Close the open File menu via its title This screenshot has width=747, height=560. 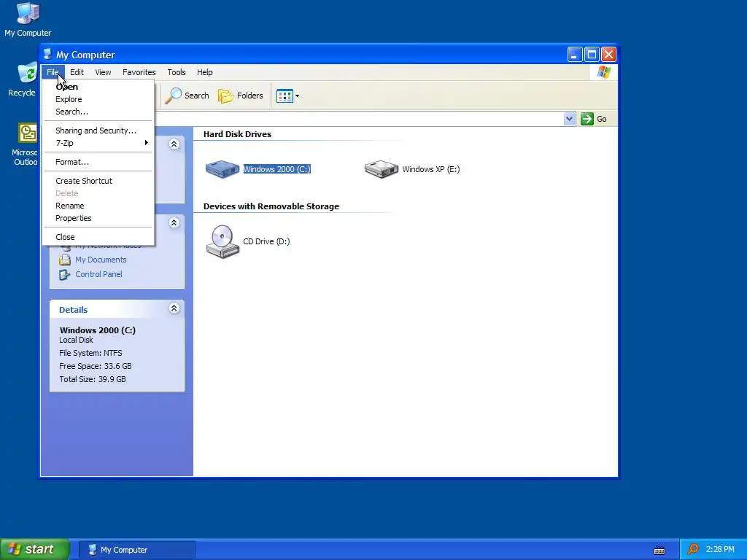pyautogui.click(x=53, y=72)
